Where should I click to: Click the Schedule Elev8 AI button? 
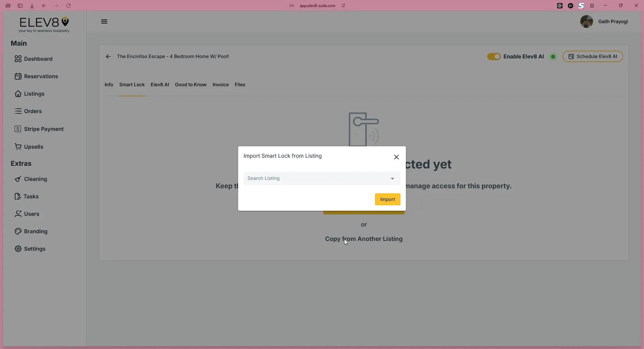pos(593,57)
